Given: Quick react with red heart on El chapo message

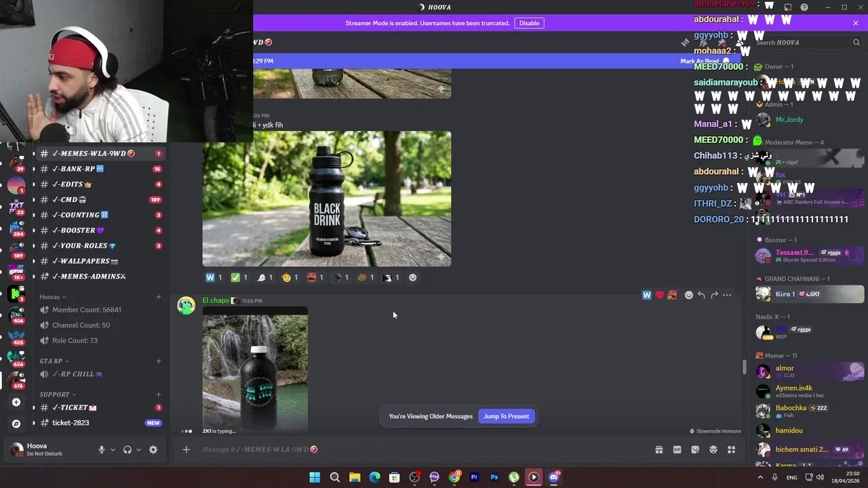Looking at the screenshot, I should click(659, 295).
